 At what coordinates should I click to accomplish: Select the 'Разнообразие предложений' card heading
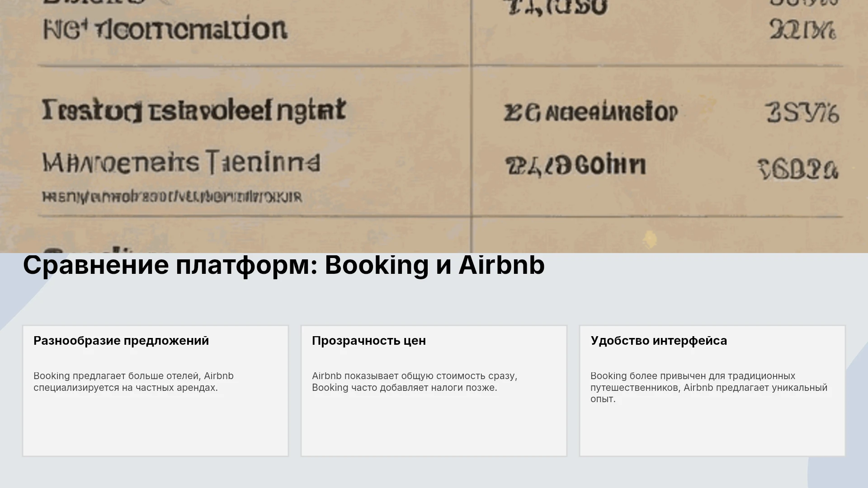point(121,341)
